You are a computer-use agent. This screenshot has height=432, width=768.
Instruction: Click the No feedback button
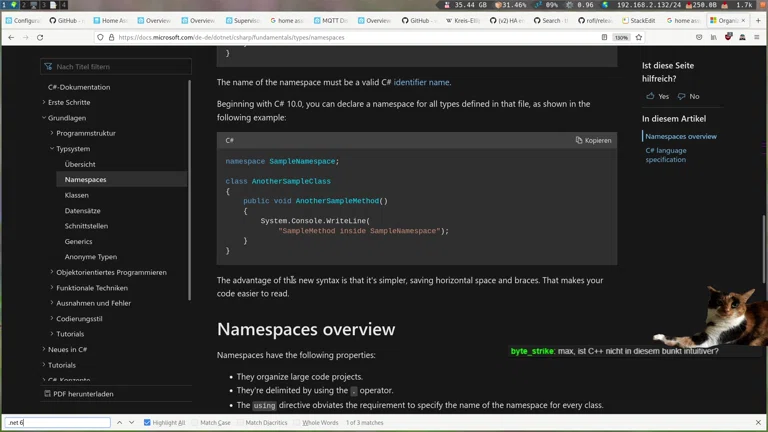point(689,96)
